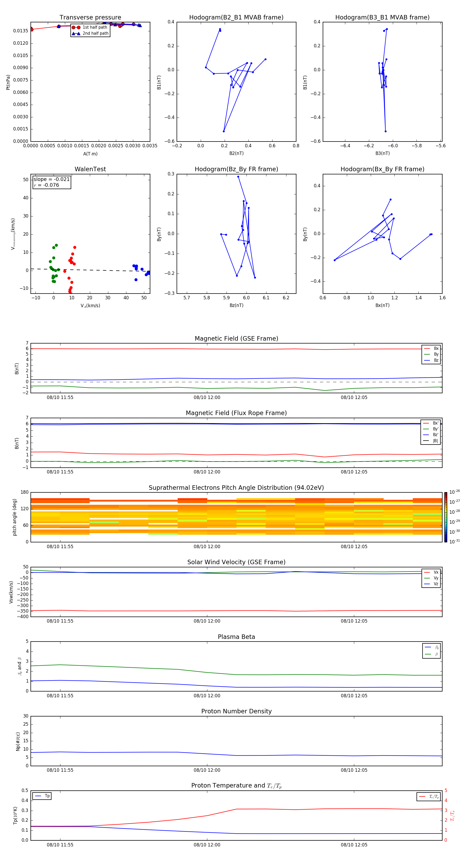The width and height of the screenshot is (473, 868).
Task: Click the 'r = -0.076' annotation
Action: pos(46,185)
